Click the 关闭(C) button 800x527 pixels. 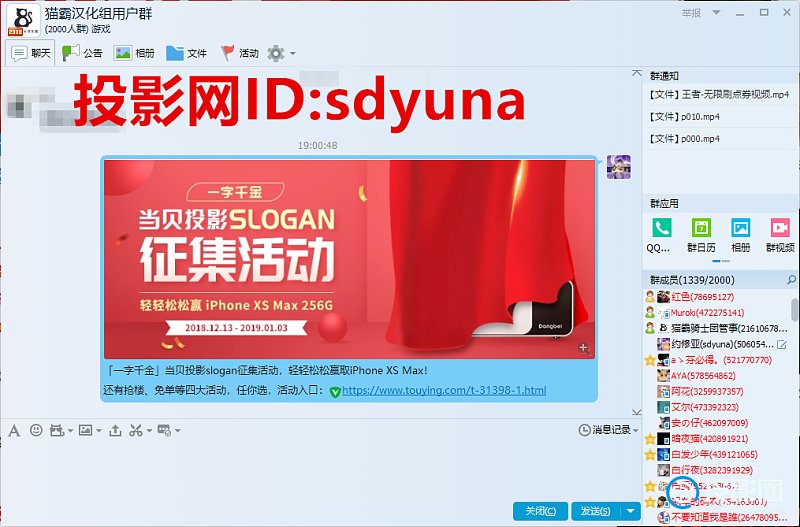click(540, 511)
